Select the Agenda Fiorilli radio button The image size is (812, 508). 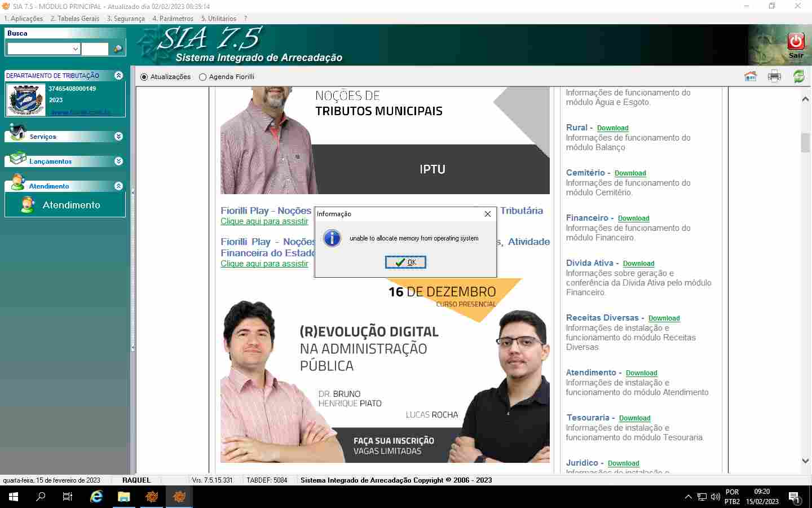203,77
